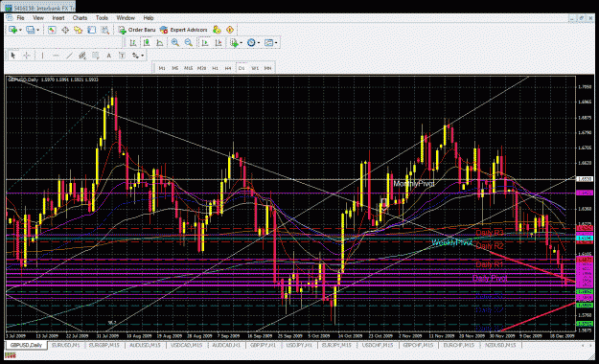This screenshot has height=364, width=599.
Task: Expand the Indicators dropdown arrow
Action: coord(242,43)
